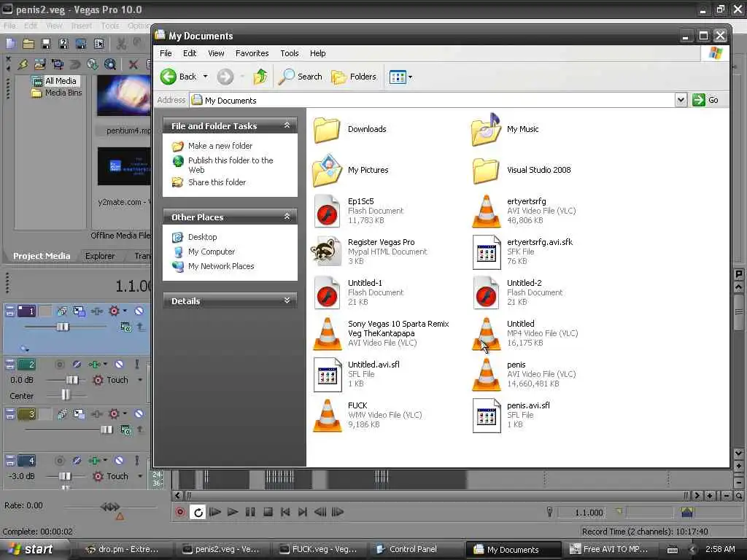Click the Import Media icon in Project Media
Viewport: 747px width, 560px height.
click(40, 64)
